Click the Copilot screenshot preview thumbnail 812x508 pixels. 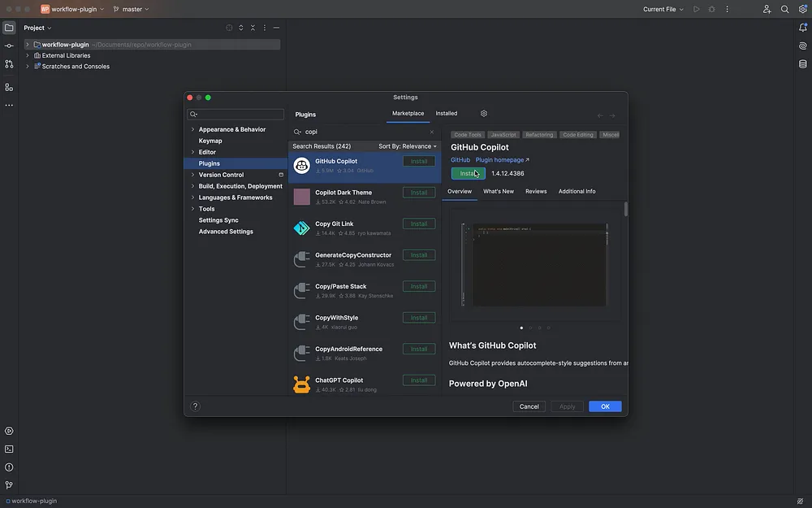(x=535, y=264)
